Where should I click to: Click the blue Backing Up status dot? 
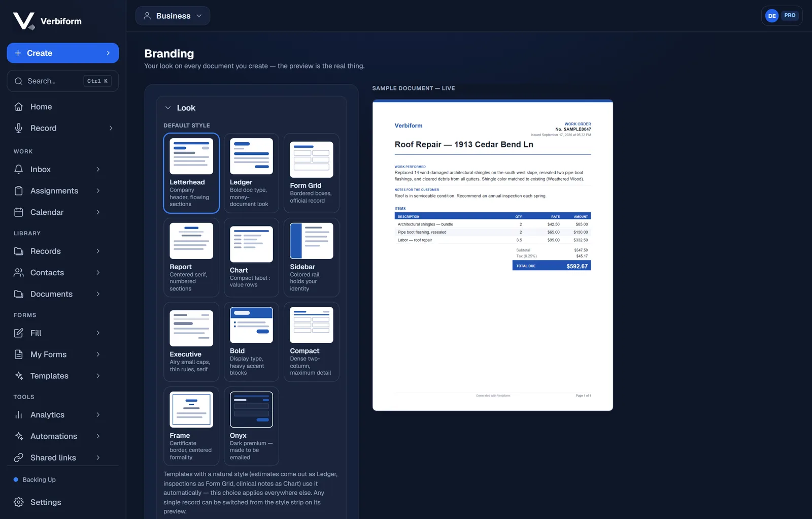point(16,479)
